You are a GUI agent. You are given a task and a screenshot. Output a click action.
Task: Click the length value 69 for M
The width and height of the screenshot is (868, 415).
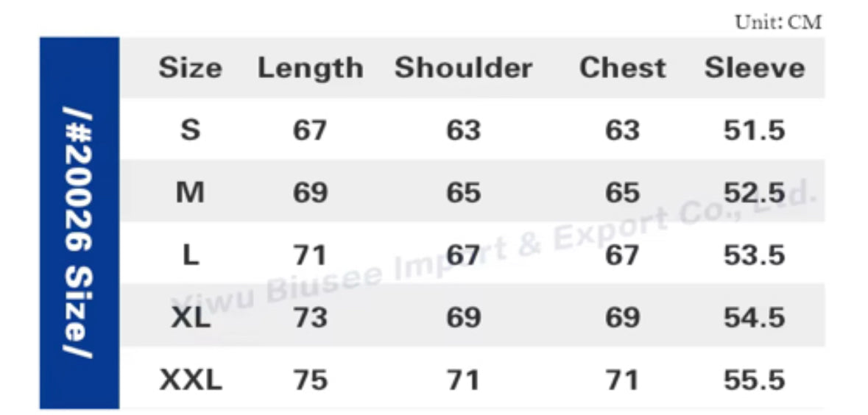point(310,194)
